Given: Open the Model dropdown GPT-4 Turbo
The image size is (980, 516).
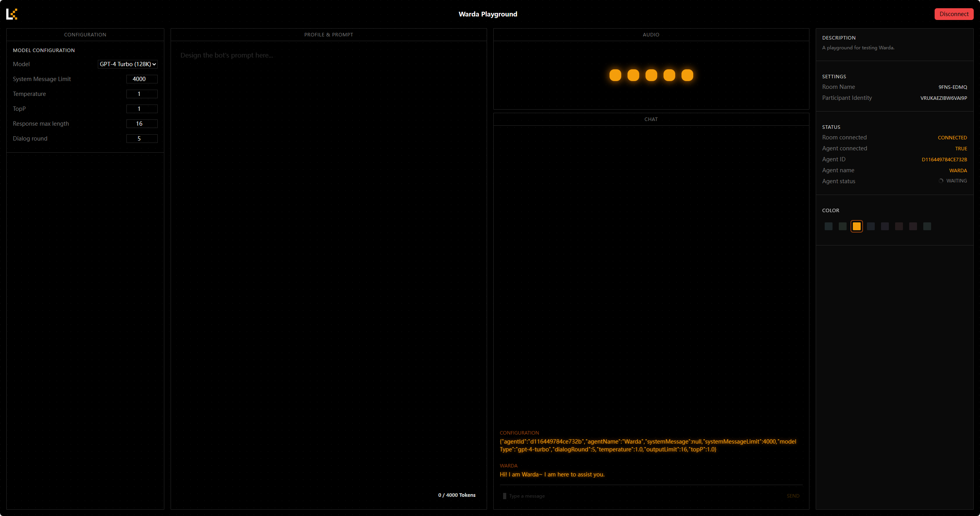Looking at the screenshot, I should (x=128, y=64).
